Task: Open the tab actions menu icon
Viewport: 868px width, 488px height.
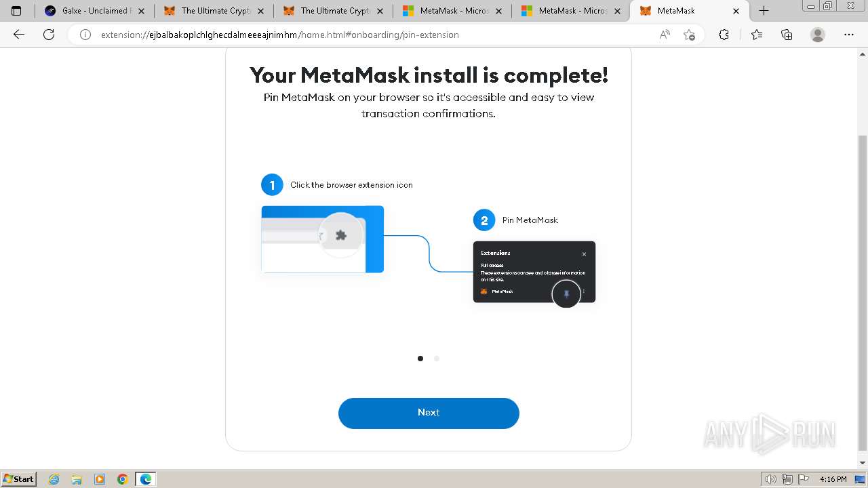Action: [x=16, y=11]
